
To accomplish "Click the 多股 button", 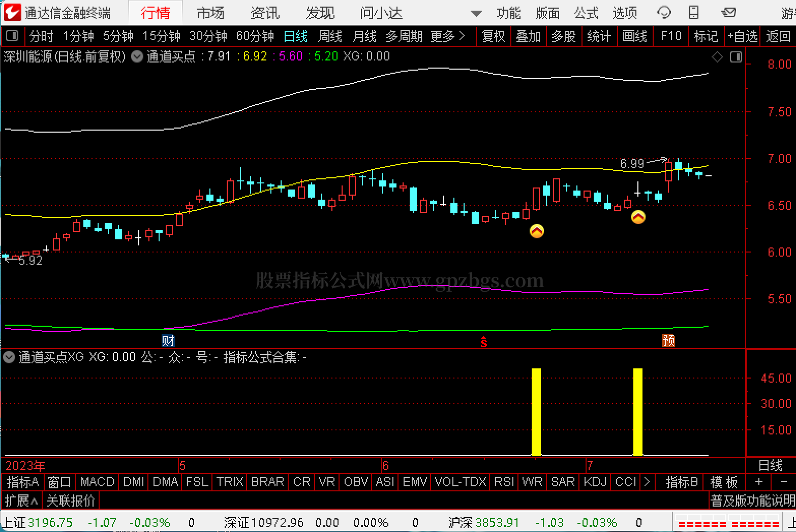I will (564, 36).
